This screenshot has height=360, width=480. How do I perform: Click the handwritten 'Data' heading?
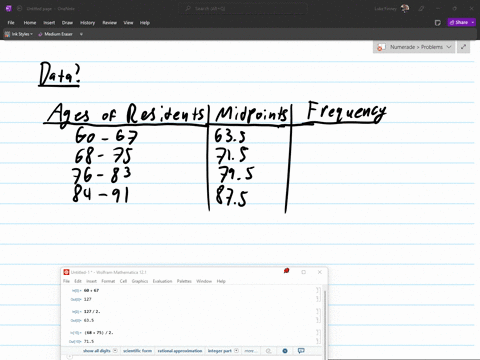point(59,74)
